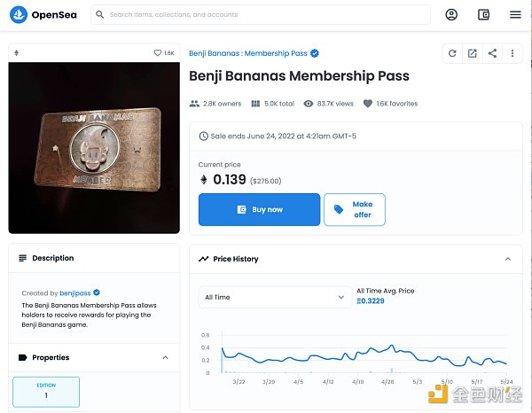Click the share icon
The width and height of the screenshot is (532, 413).
(x=493, y=53)
